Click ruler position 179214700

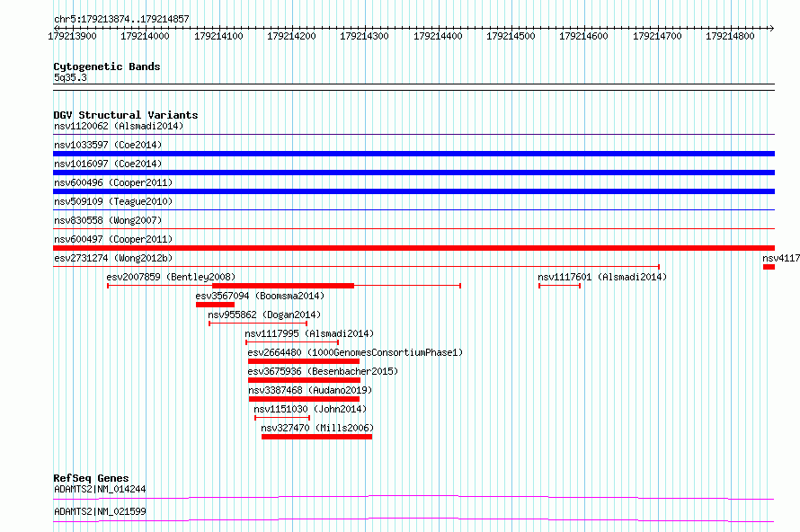click(x=657, y=36)
